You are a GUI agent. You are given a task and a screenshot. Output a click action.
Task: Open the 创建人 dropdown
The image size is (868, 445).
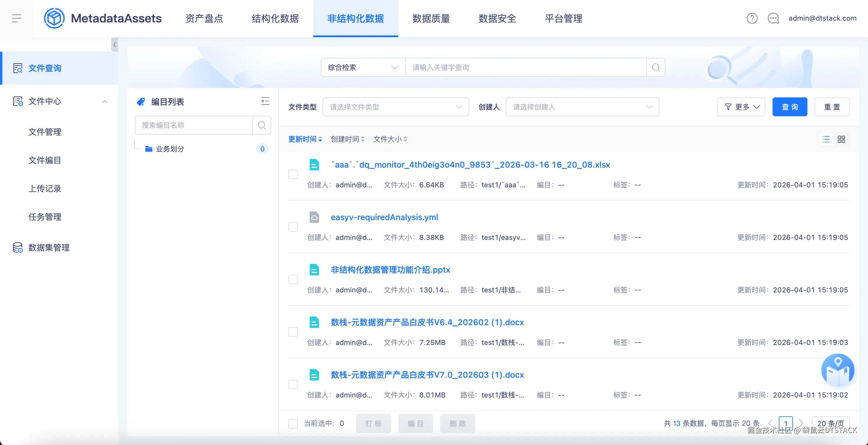(582, 107)
